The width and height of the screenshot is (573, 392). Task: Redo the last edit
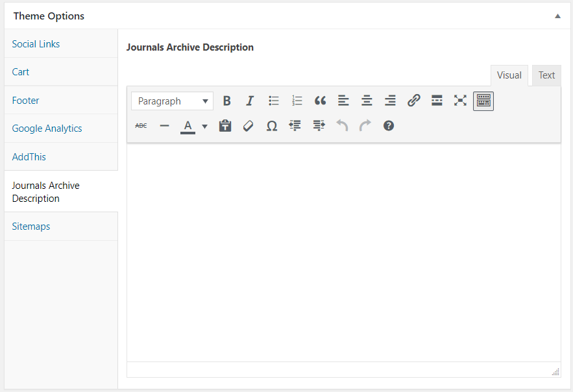pos(365,126)
